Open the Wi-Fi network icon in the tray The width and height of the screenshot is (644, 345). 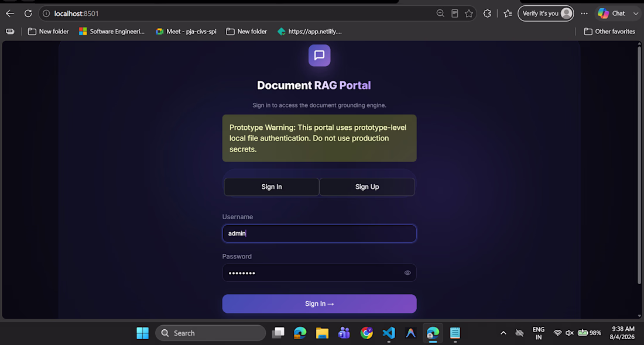(557, 333)
